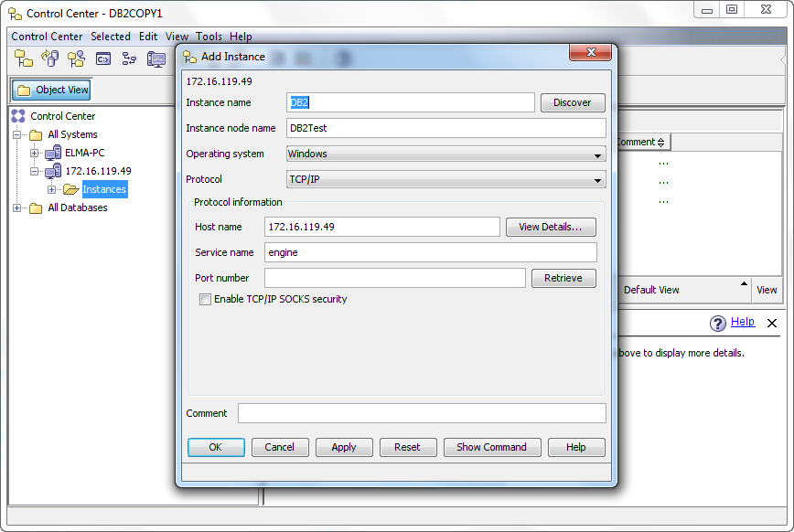Close the Add Instance dialog
The height and width of the screenshot is (532, 794).
pos(590,52)
